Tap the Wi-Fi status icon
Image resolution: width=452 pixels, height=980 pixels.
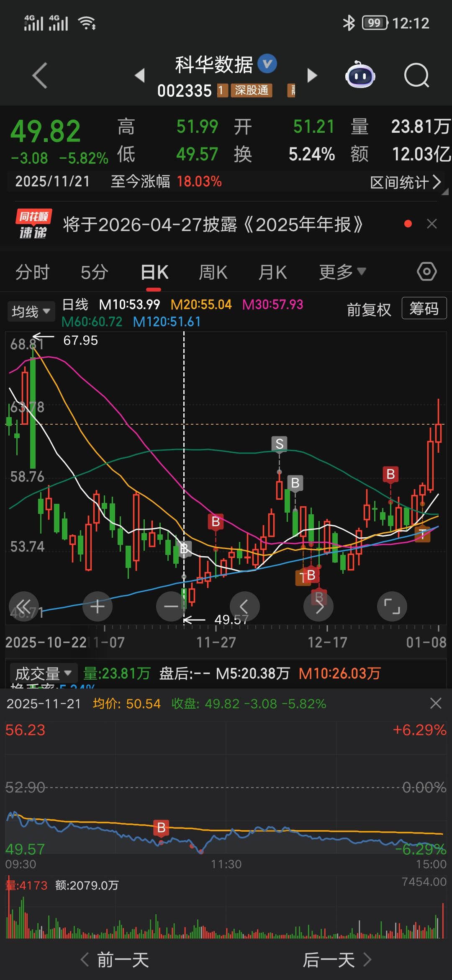coord(87,23)
